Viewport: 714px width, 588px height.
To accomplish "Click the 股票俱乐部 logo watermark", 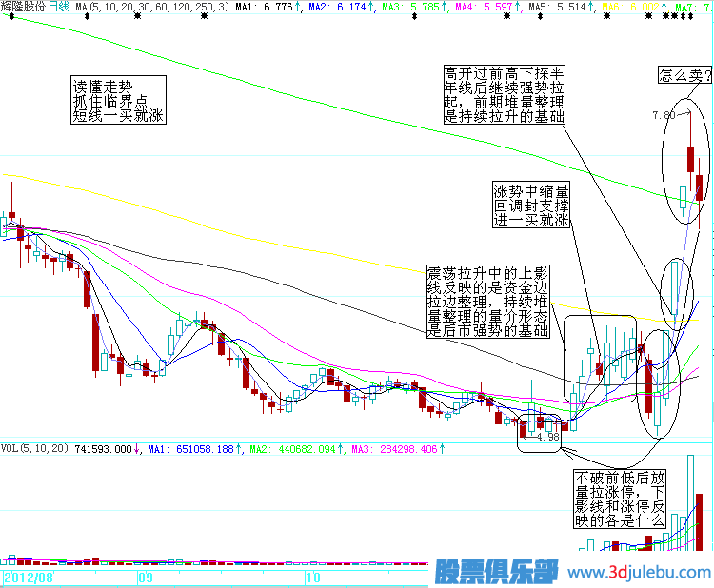I will 497,572.
